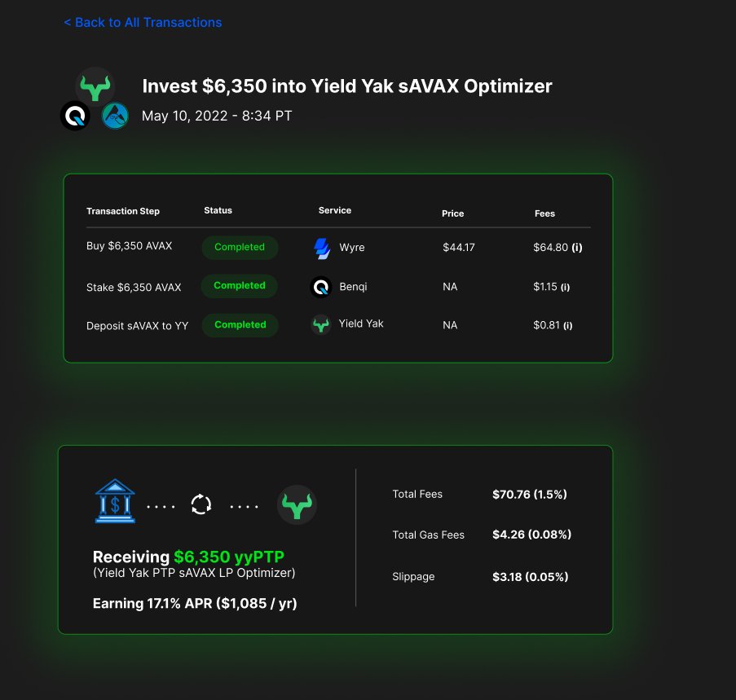Image resolution: width=736 pixels, height=700 pixels.
Task: Click the $70.76 (1.5%) total fees value
Action: tap(530, 495)
